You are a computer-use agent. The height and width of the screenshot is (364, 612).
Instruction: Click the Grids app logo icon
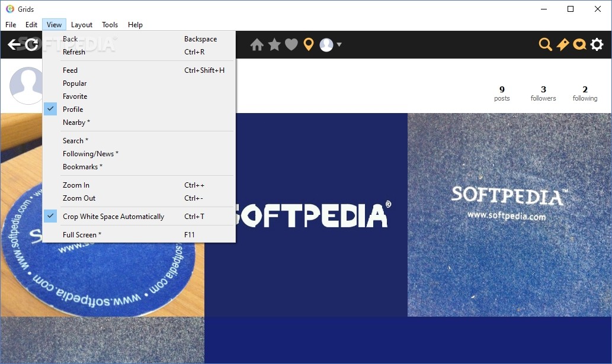tap(10, 9)
